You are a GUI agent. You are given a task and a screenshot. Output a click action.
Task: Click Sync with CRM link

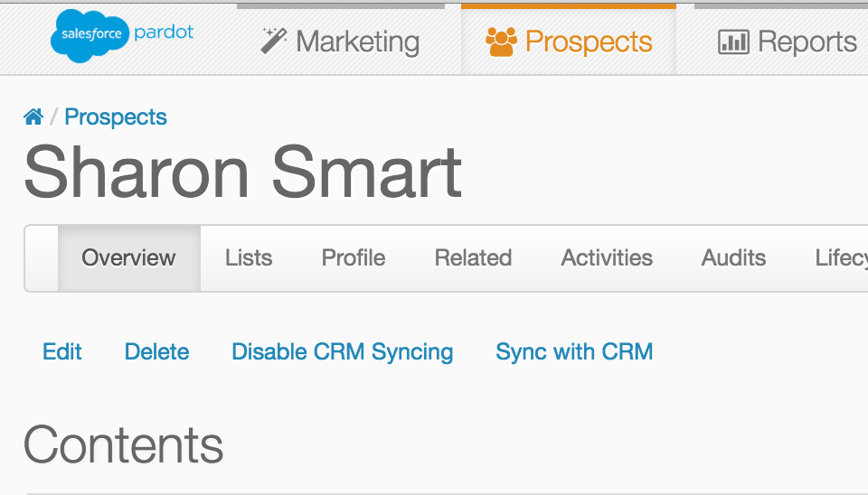[x=574, y=351]
